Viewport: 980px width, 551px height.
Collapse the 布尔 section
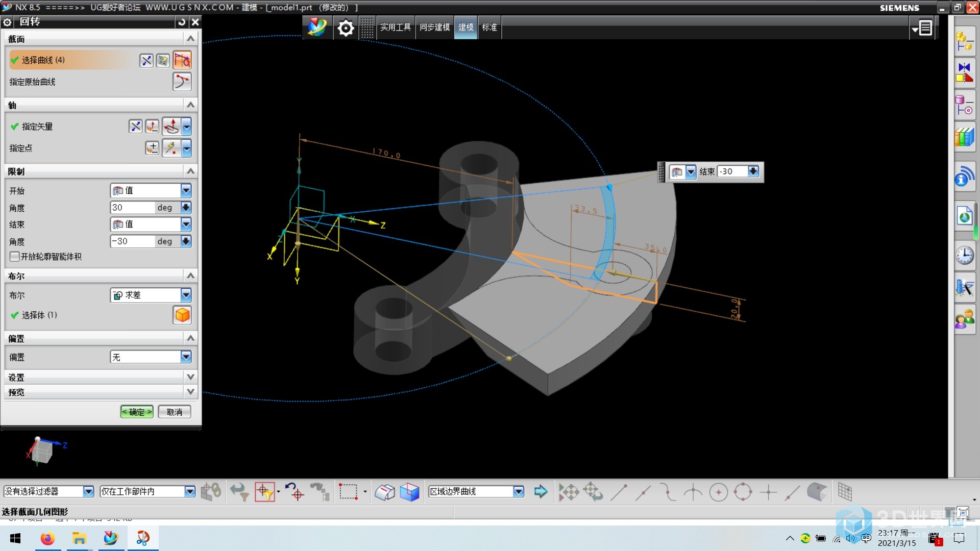(190, 276)
